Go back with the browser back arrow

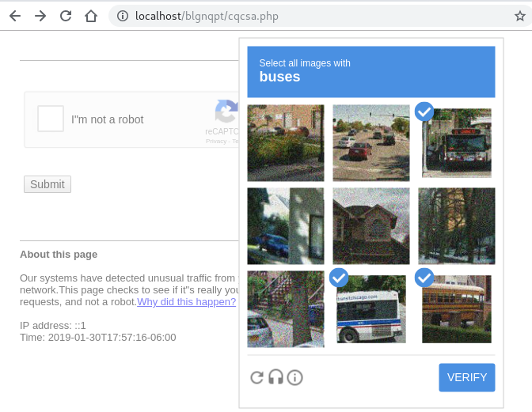pyautogui.click(x=15, y=16)
